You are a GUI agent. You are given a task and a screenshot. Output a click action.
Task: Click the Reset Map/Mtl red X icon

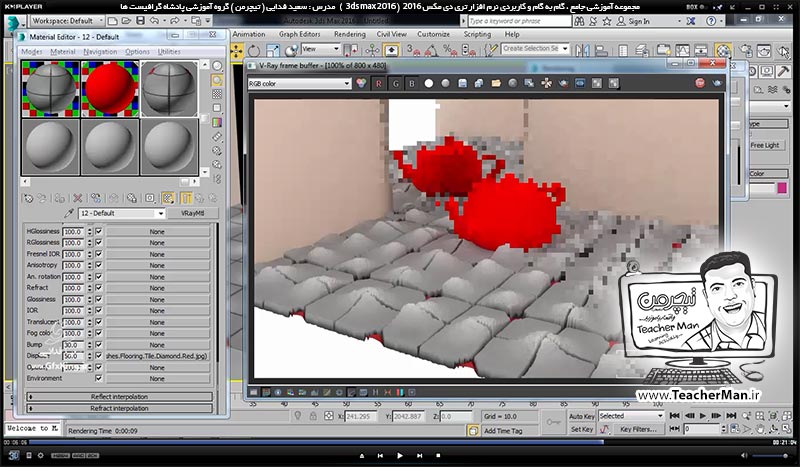click(78, 198)
